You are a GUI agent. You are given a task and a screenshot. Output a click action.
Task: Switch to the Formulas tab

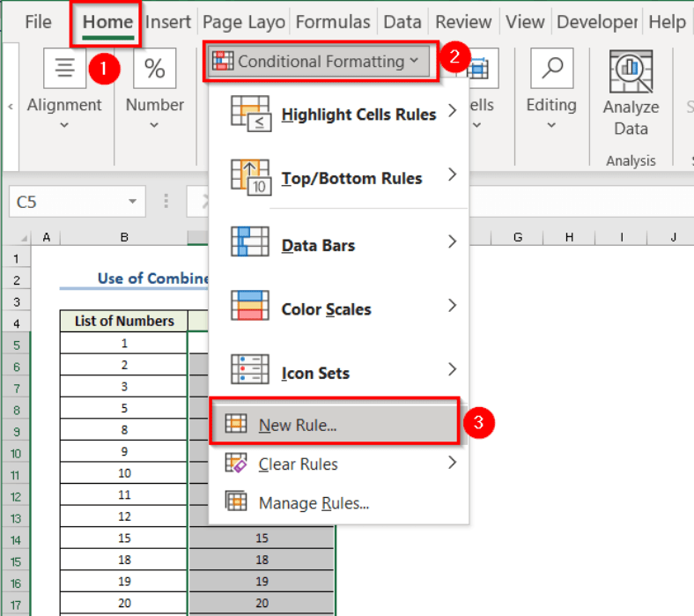333,22
